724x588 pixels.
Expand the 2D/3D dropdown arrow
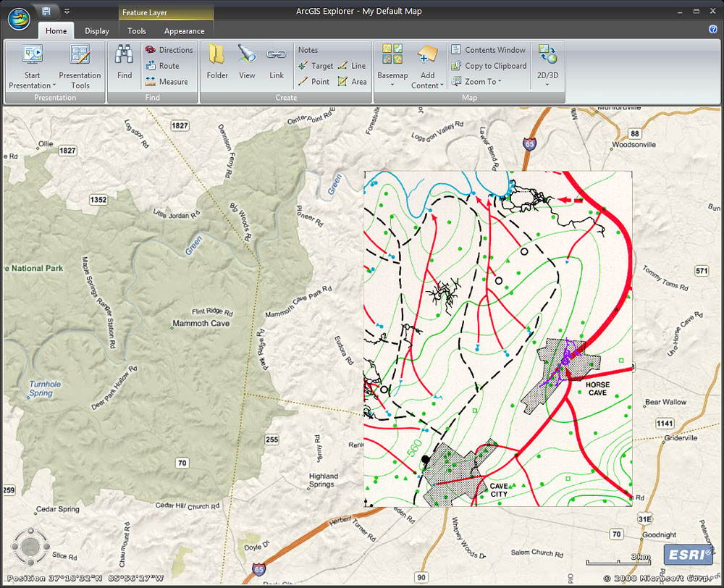pyautogui.click(x=547, y=85)
